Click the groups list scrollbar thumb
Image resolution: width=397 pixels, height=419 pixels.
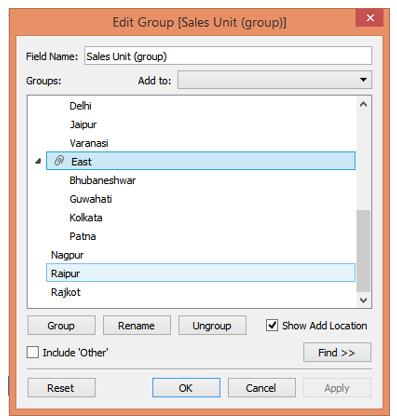(363, 251)
